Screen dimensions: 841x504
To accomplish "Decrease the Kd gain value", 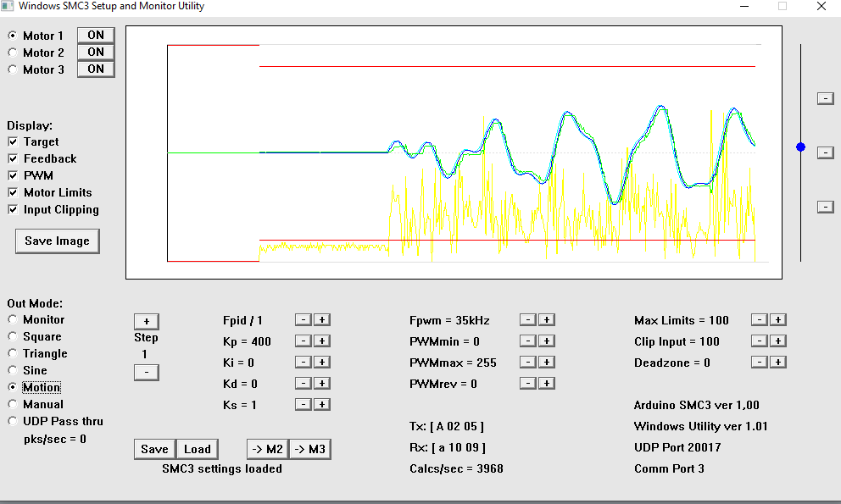I will 303,384.
